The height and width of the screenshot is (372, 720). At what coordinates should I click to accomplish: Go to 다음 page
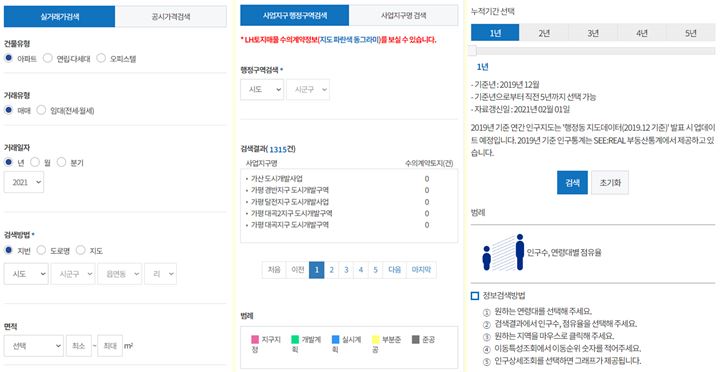pyautogui.click(x=395, y=270)
